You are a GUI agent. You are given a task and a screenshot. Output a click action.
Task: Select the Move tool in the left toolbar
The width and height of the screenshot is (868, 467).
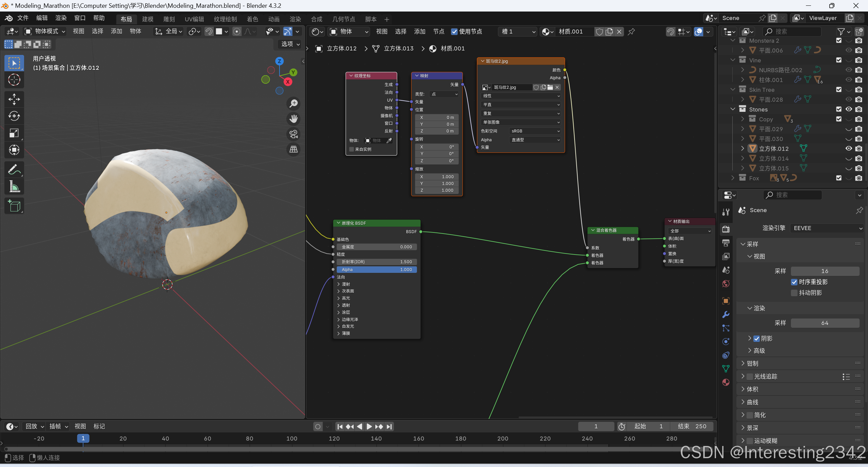(14, 99)
